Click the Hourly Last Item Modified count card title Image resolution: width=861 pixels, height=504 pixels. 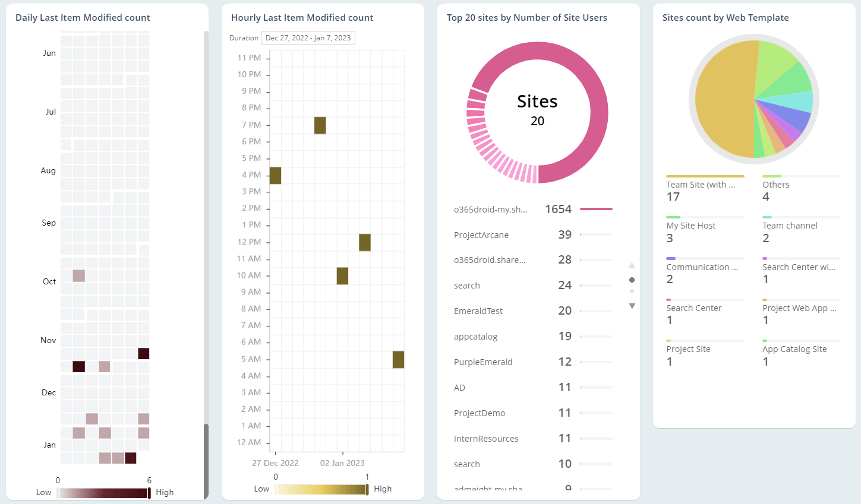pyautogui.click(x=302, y=17)
